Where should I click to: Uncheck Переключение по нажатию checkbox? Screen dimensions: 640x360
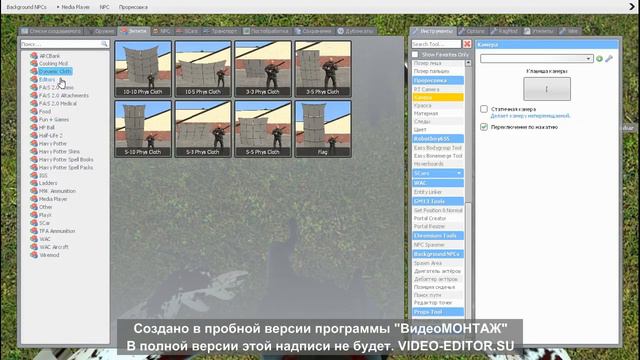(x=484, y=127)
